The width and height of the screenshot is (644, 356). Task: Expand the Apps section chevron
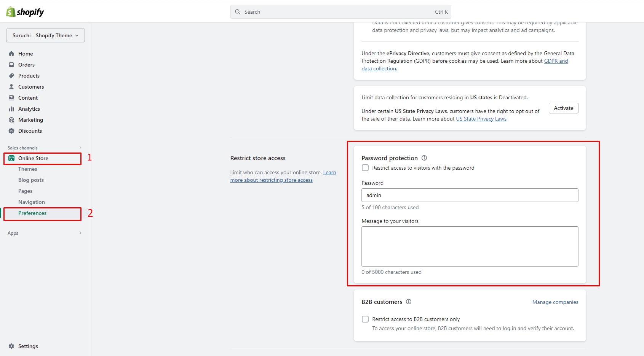point(80,233)
